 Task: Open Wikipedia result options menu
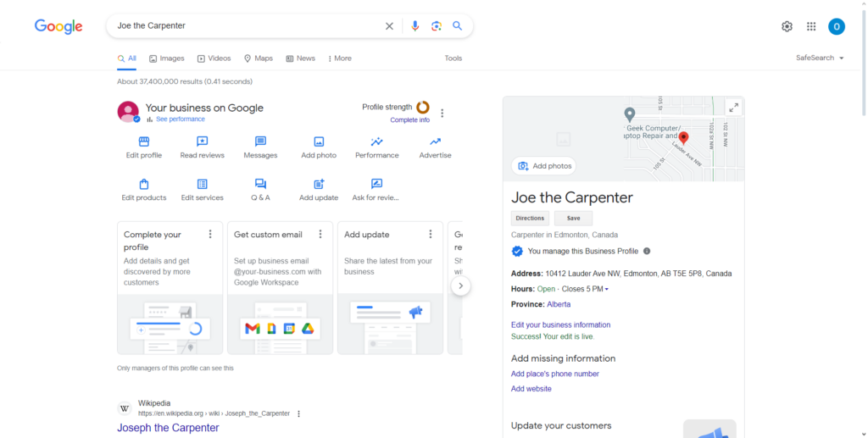tap(299, 413)
